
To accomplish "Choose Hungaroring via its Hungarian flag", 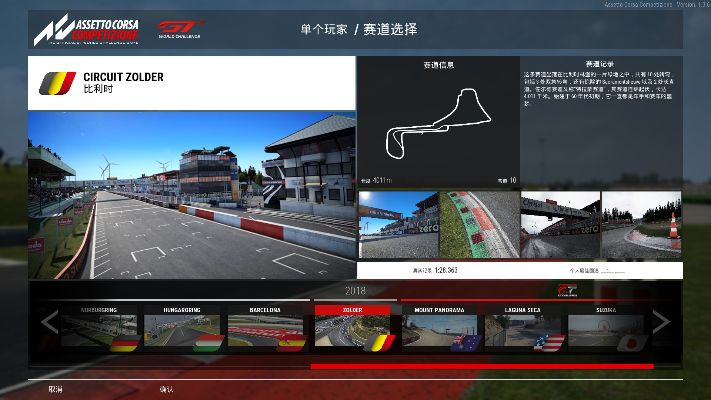I will click(209, 343).
